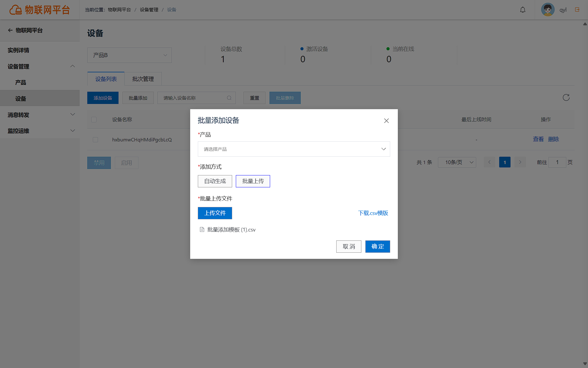
Task: Click the qyl user avatar
Action: tap(548, 10)
